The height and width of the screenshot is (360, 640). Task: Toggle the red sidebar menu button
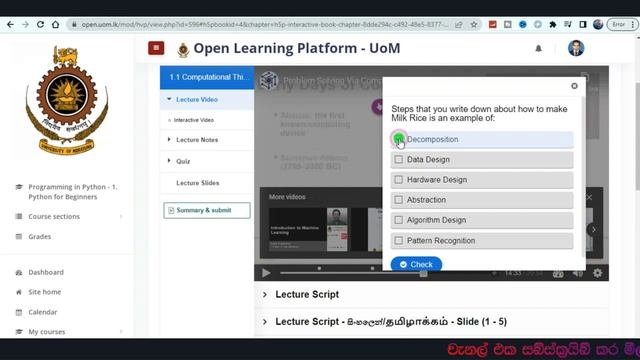coord(156,48)
